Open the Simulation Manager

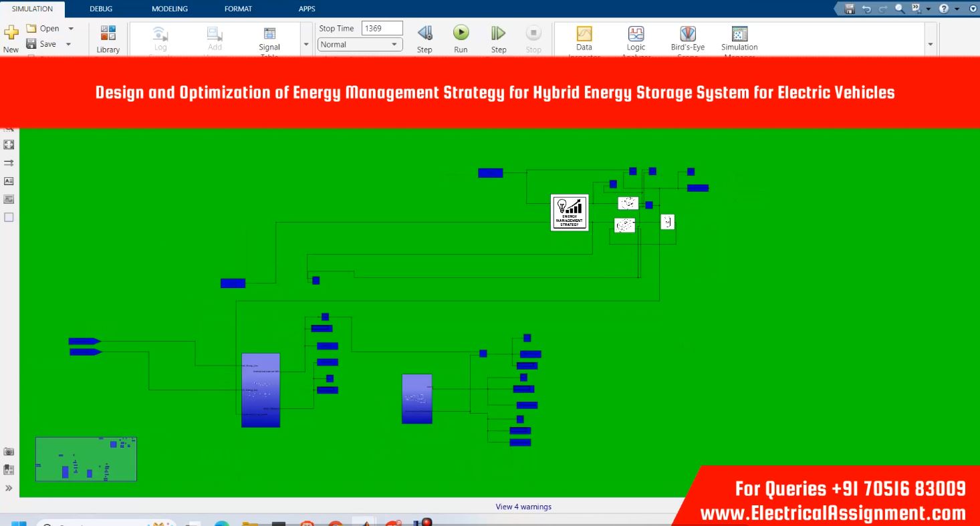[739, 38]
